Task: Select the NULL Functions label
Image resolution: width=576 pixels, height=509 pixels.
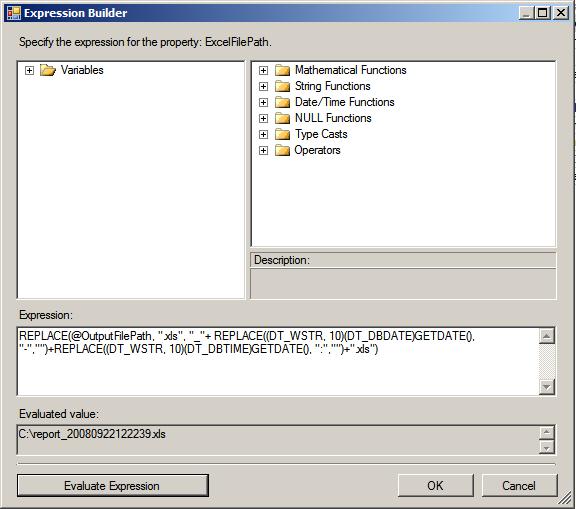Action: click(x=333, y=118)
